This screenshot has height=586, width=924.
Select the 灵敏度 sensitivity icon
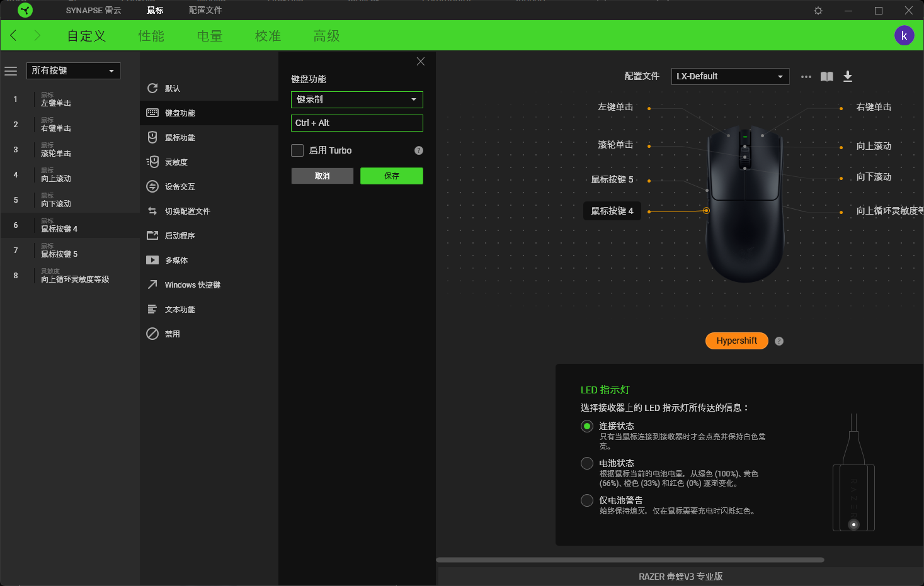pyautogui.click(x=152, y=162)
